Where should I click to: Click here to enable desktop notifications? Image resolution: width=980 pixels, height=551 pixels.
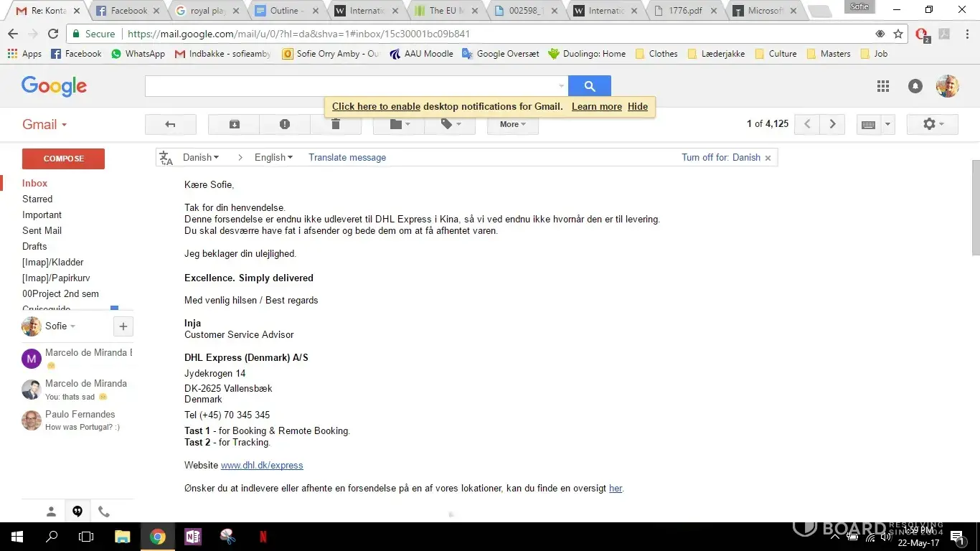(x=376, y=106)
